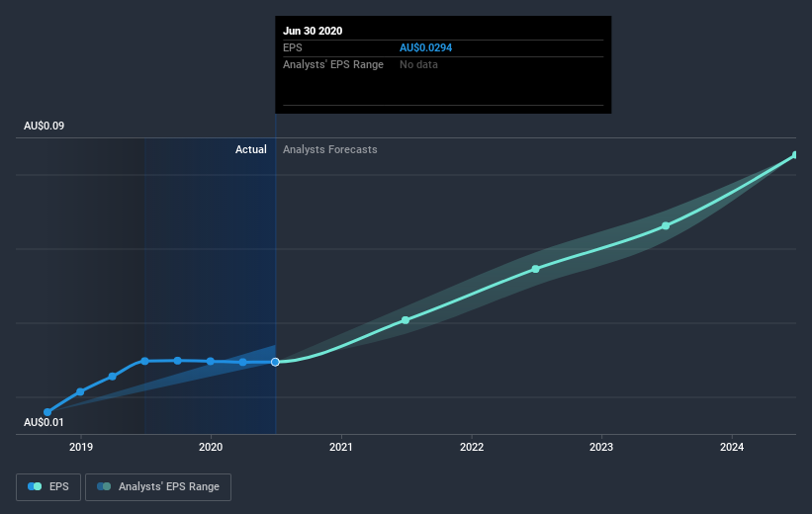Toggle the EPS legend button

[x=48, y=487]
